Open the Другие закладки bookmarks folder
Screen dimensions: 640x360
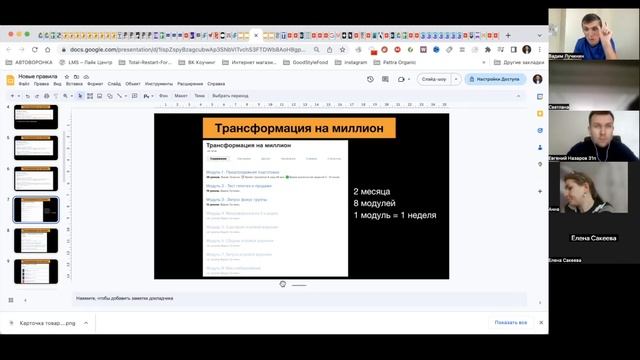pyautogui.click(x=519, y=62)
